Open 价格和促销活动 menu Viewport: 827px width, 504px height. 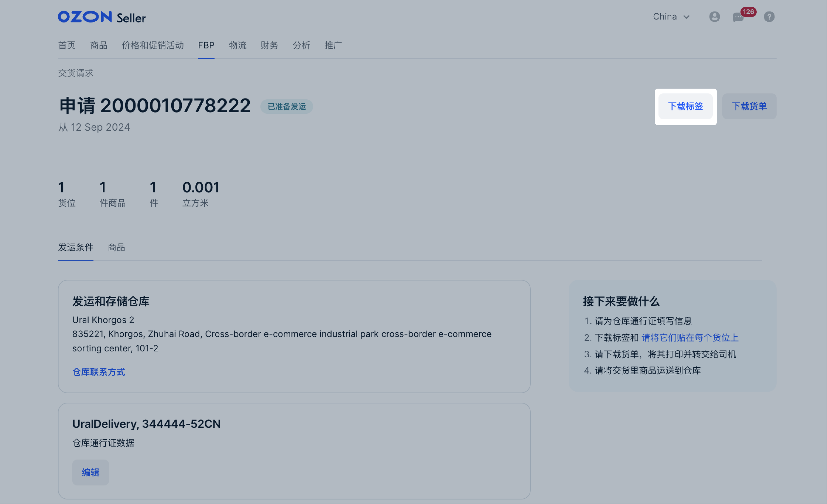(153, 45)
